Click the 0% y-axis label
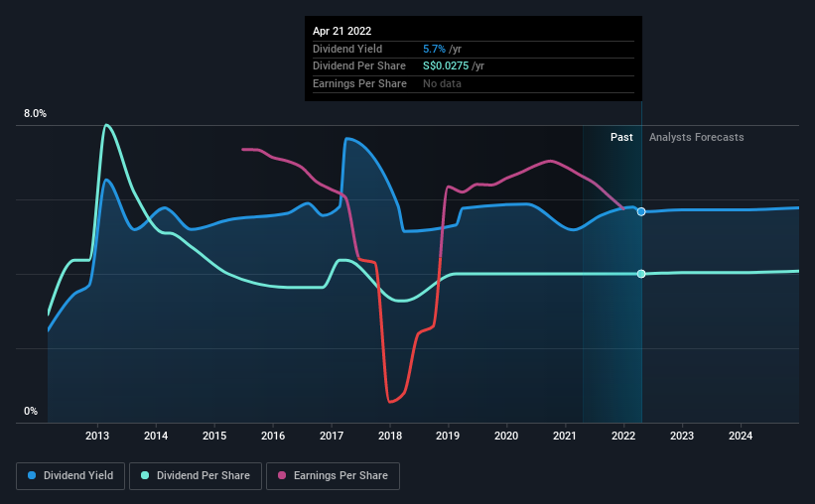 [x=31, y=411]
